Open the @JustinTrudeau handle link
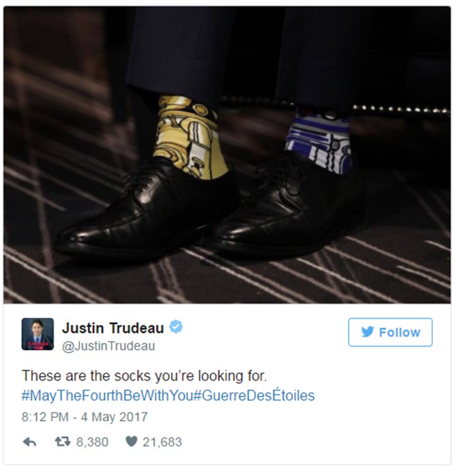The height and width of the screenshot is (476, 456). 108,346
